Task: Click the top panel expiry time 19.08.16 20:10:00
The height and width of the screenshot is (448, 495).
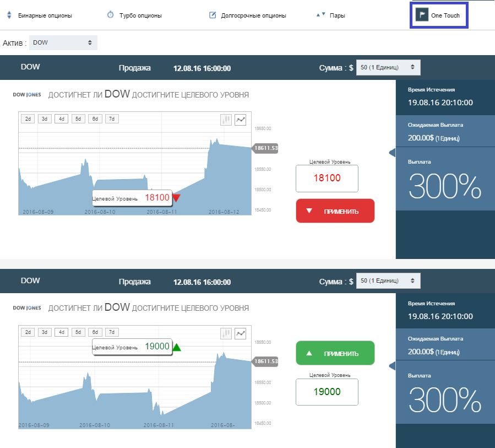Action: tap(440, 102)
